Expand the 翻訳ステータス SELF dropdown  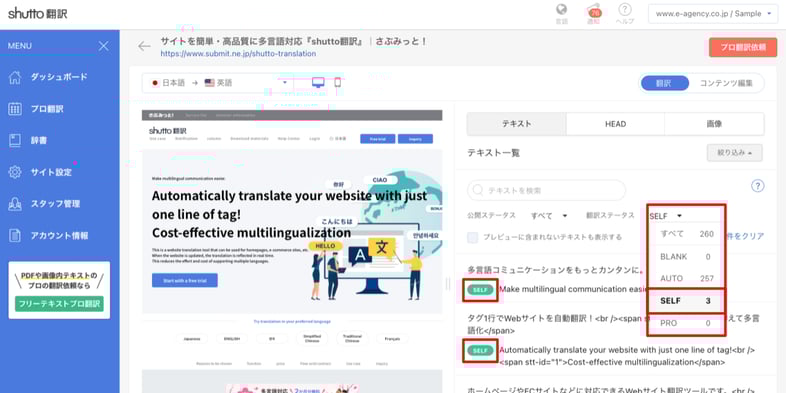point(666,216)
